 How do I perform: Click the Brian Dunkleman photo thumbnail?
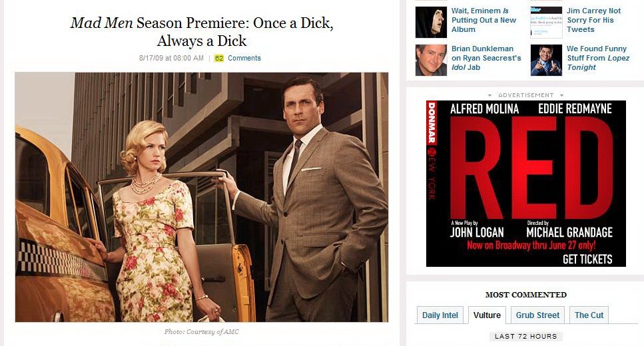pyautogui.click(x=431, y=61)
